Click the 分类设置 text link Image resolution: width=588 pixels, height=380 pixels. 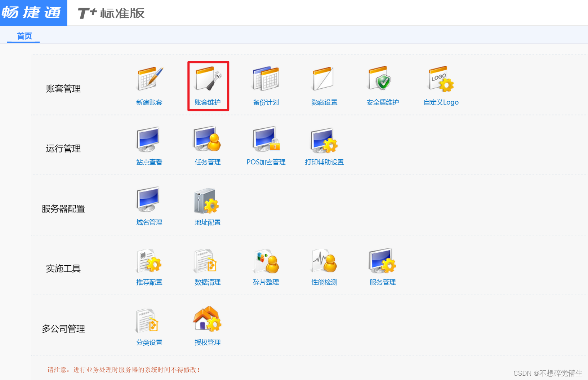tap(149, 343)
